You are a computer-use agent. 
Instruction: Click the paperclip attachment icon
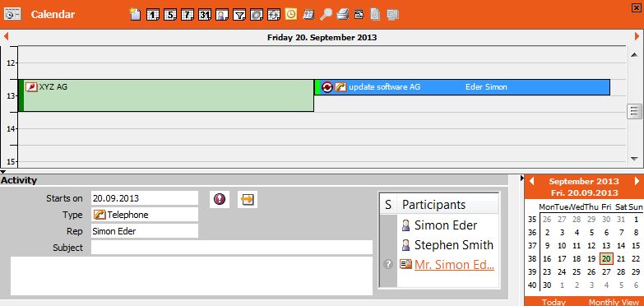click(x=374, y=15)
